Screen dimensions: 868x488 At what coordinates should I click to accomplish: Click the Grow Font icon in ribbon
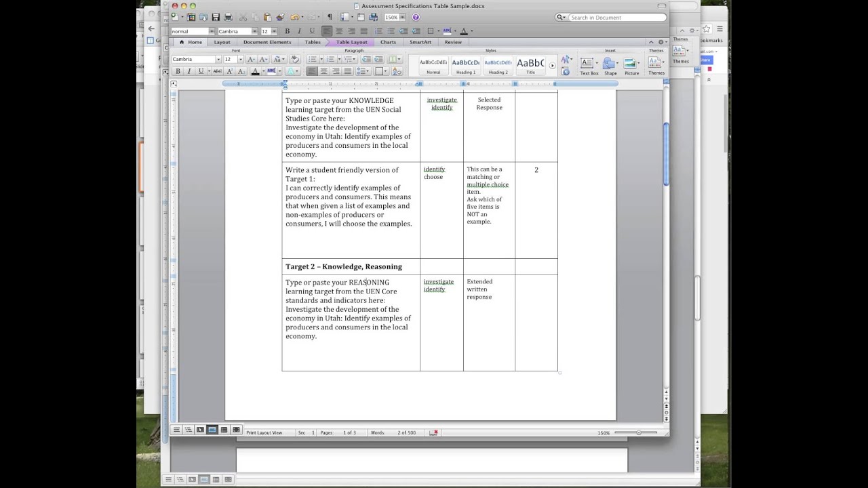(x=251, y=59)
